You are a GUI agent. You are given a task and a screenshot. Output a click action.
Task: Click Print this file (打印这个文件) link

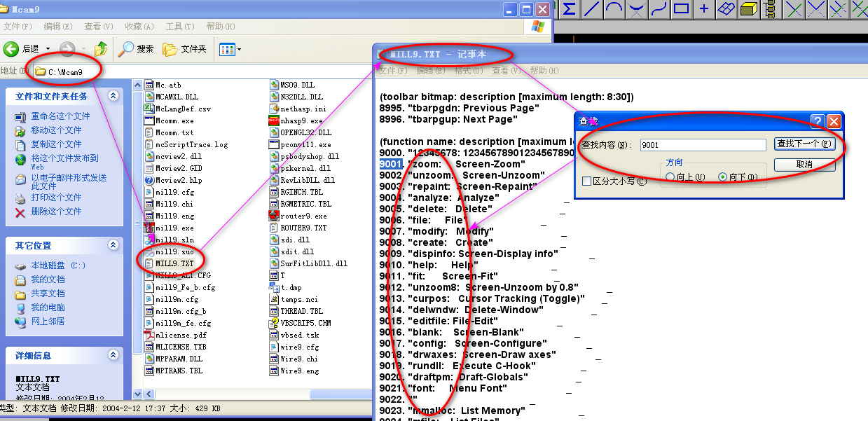tap(56, 198)
